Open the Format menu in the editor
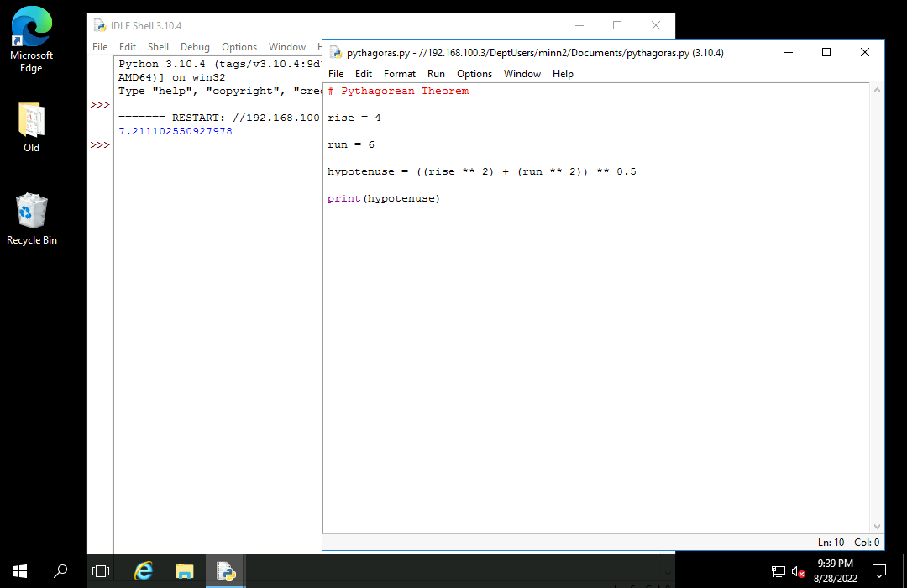 [400, 74]
